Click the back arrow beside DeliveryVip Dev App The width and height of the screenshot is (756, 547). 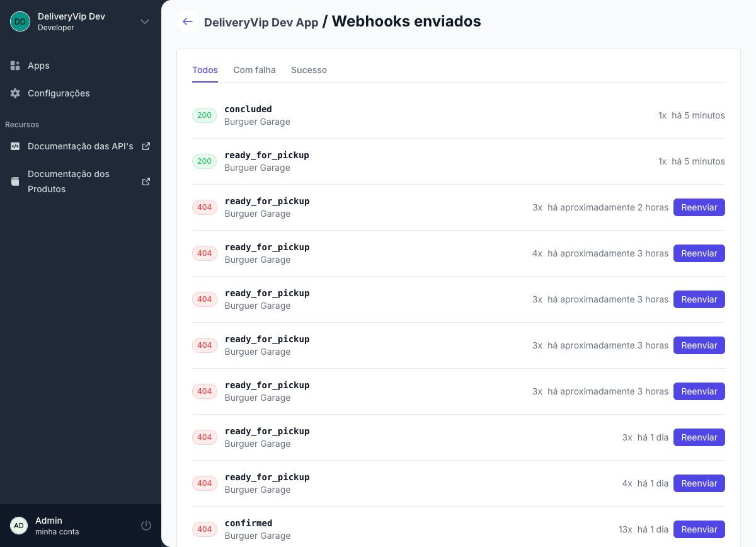[187, 21]
